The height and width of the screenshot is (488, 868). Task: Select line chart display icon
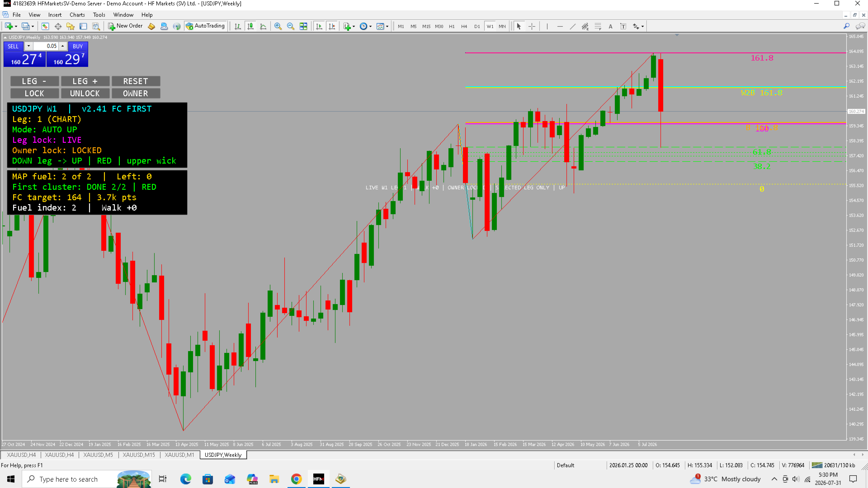coord(263,26)
